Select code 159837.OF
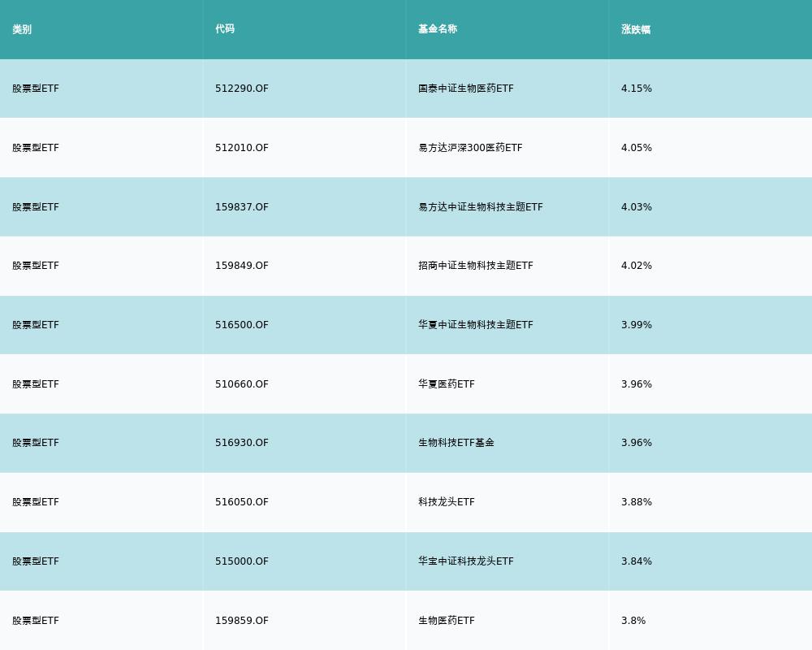Image resolution: width=812 pixels, height=650 pixels. pos(242,207)
